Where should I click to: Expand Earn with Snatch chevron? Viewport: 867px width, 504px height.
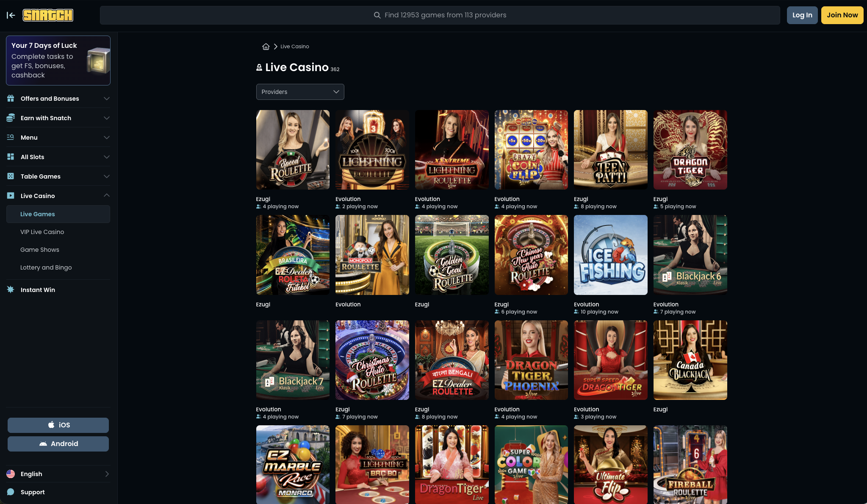point(107,118)
